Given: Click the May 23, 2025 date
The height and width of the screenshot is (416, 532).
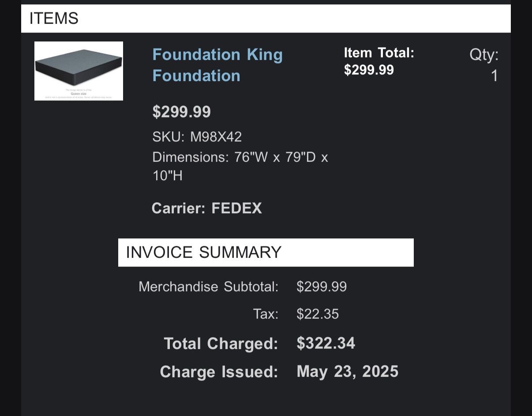Looking at the screenshot, I should point(347,371).
